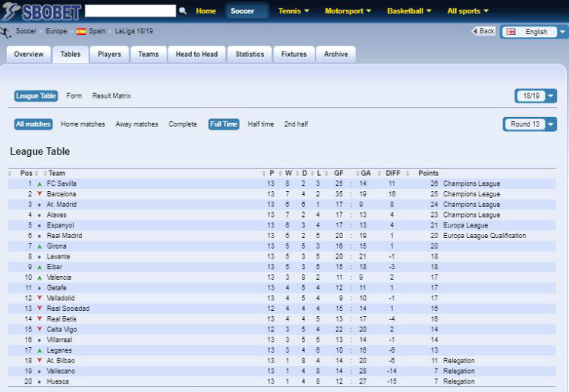Image resolution: width=569 pixels, height=392 pixels.
Task: Expand the All sports menu
Action: (x=467, y=11)
